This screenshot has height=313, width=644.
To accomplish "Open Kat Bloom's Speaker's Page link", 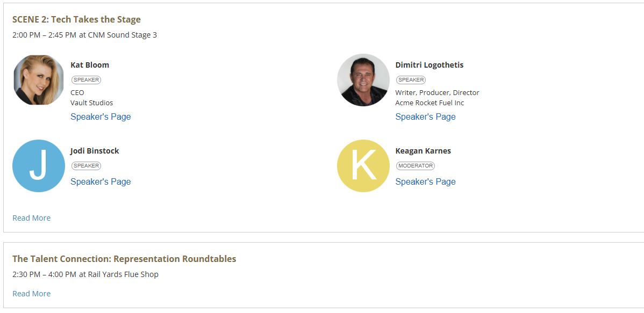I will [x=101, y=117].
